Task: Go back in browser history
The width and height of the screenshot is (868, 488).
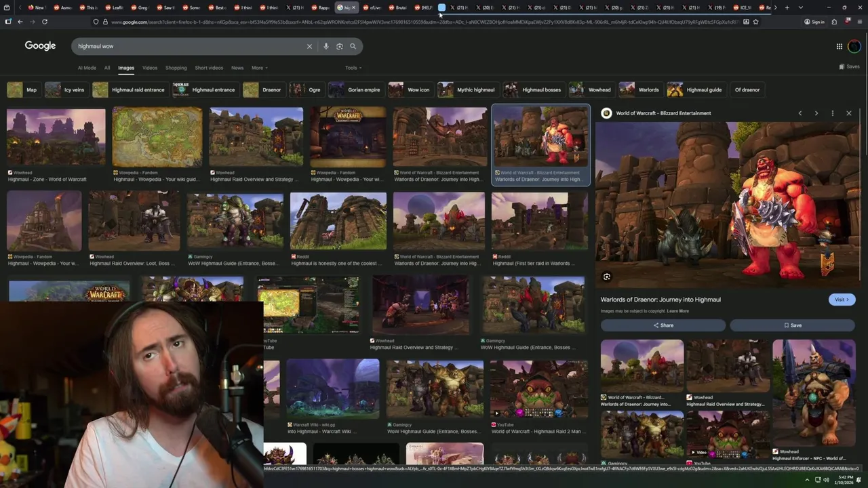Action: click(20, 22)
